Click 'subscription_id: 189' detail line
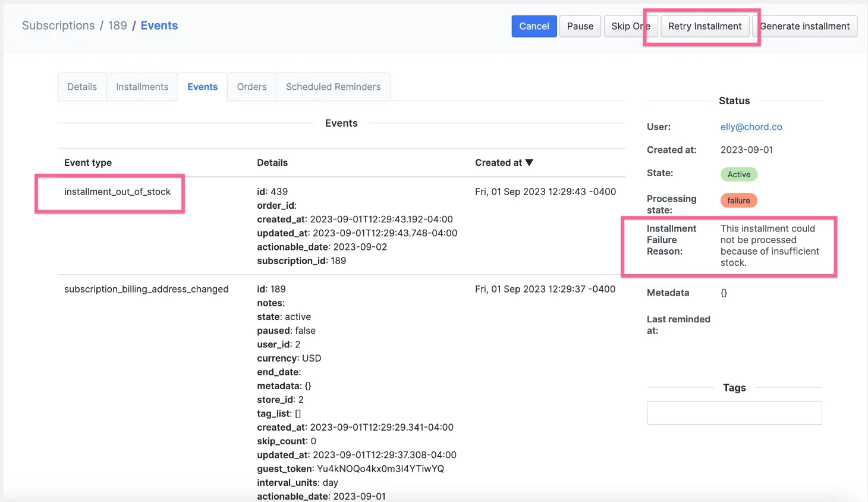868x502 pixels. [301, 261]
